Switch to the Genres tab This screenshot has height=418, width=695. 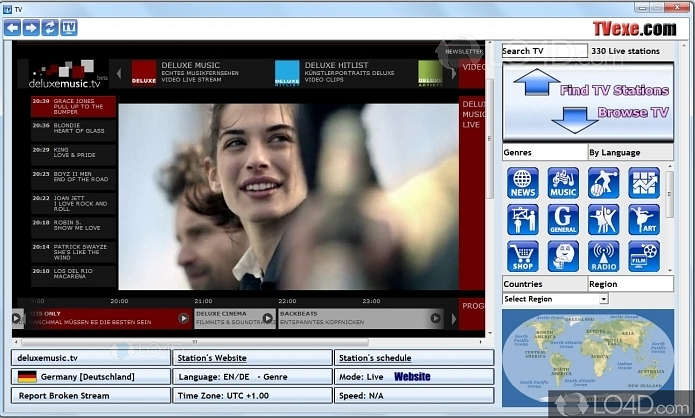tap(544, 153)
